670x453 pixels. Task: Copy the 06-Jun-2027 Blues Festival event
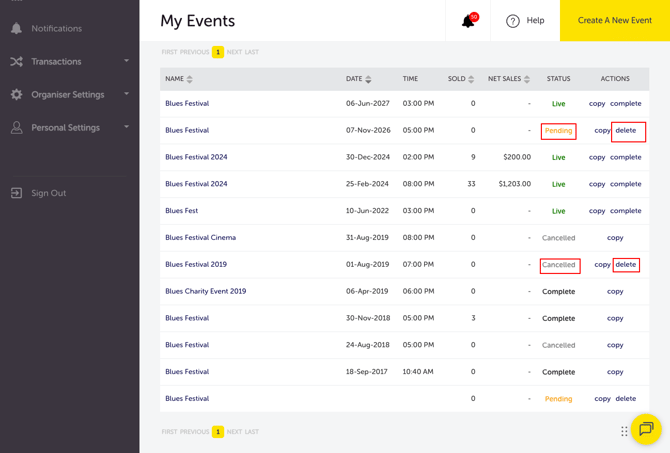[x=597, y=104]
